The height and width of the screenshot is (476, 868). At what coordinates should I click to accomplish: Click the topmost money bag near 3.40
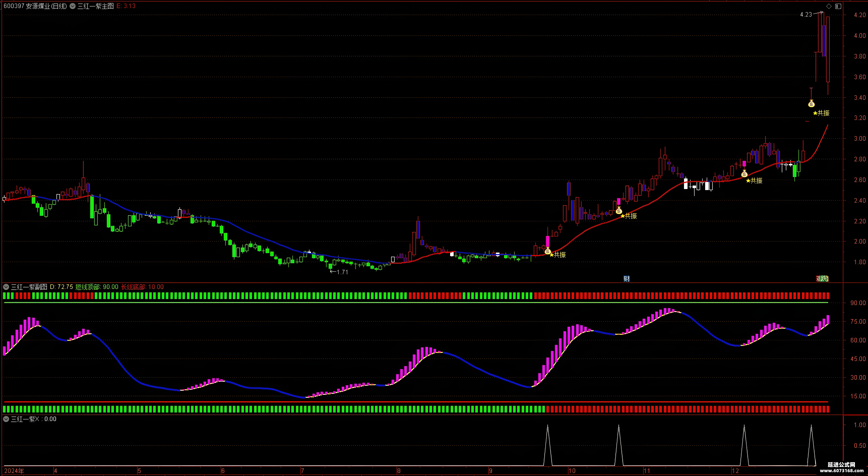click(811, 103)
